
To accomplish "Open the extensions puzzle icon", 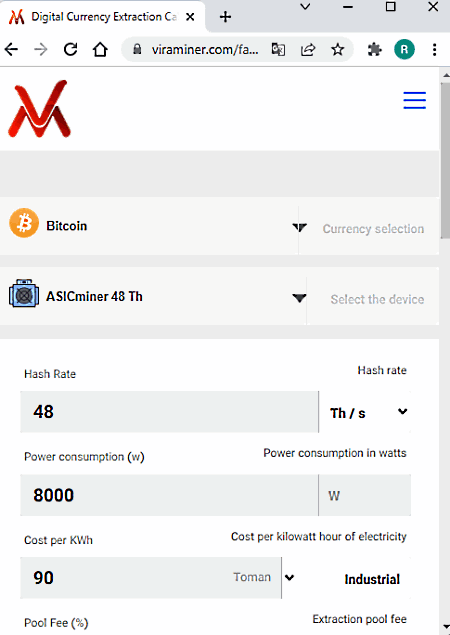I will 374,50.
